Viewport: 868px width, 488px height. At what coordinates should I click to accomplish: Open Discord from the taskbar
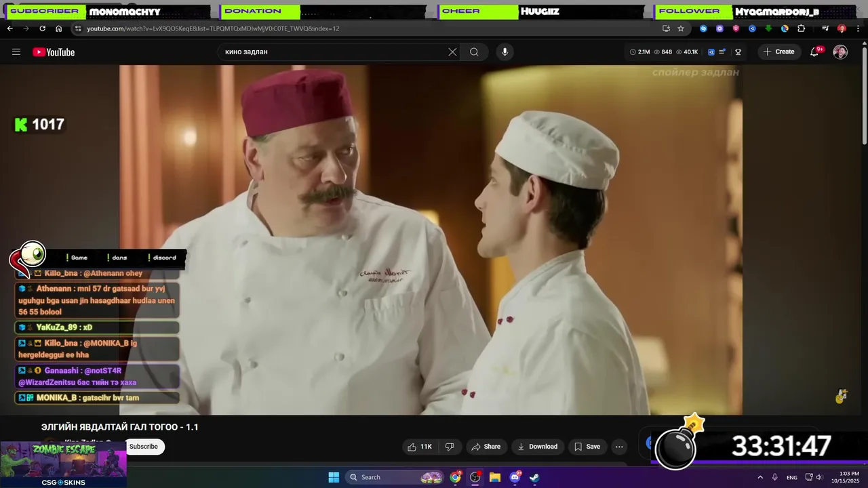pyautogui.click(x=515, y=477)
